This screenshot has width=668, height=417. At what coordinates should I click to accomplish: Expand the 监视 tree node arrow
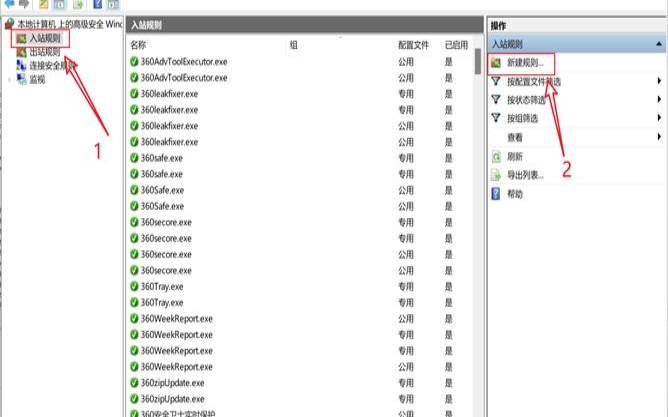click(x=8, y=79)
